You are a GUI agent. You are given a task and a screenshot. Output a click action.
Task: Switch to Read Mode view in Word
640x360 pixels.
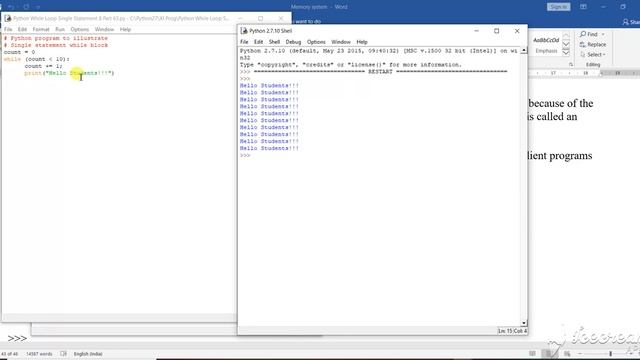pyautogui.click(x=532, y=354)
